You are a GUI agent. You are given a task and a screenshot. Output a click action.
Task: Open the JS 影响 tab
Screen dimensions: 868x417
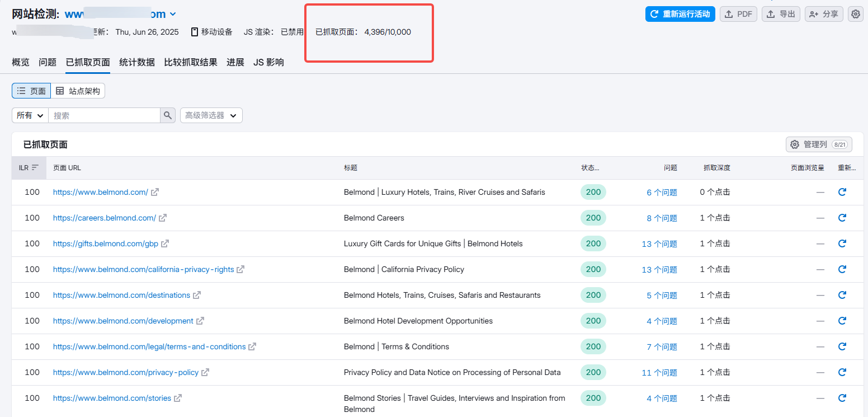click(x=268, y=62)
